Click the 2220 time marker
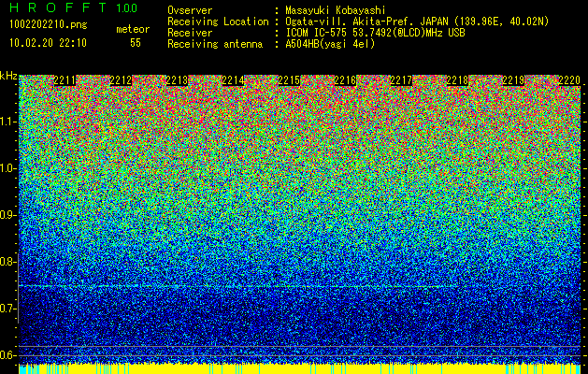Screen dimensions: 588x374 point(569,80)
